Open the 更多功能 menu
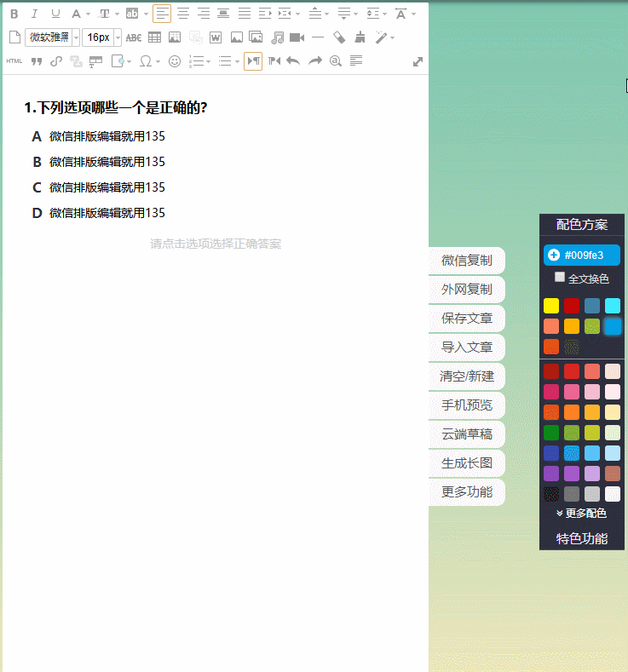Screen dimensions: 628x672 pyautogui.click(x=467, y=491)
